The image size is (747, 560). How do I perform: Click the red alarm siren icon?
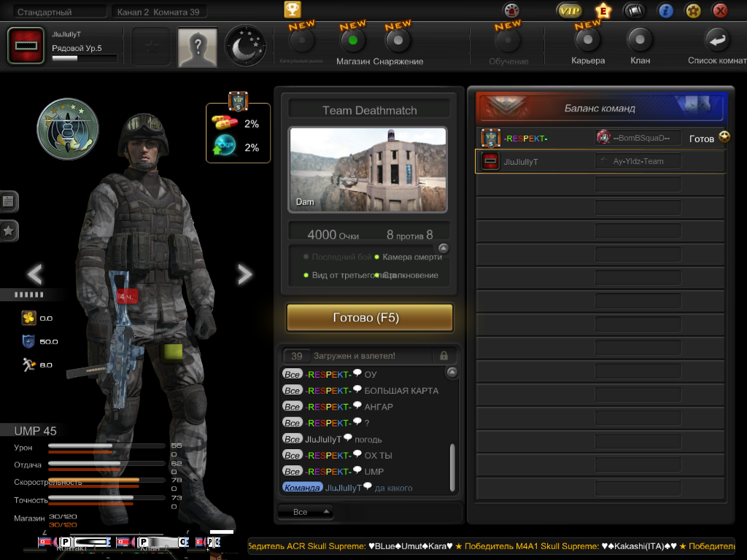click(511, 10)
